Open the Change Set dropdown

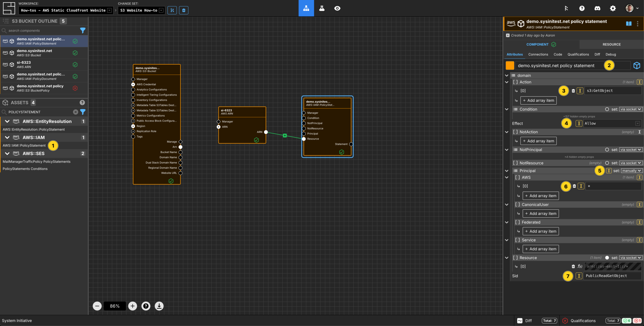click(x=141, y=10)
